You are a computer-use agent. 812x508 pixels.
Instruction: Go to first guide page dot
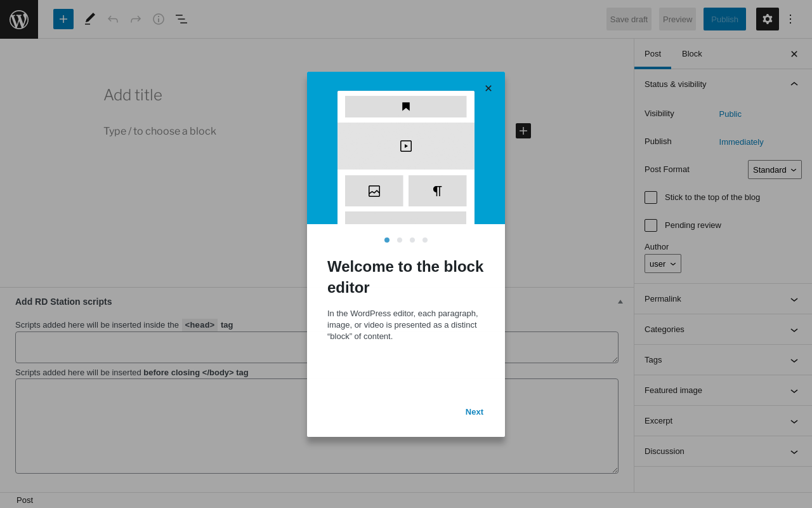[x=387, y=240]
